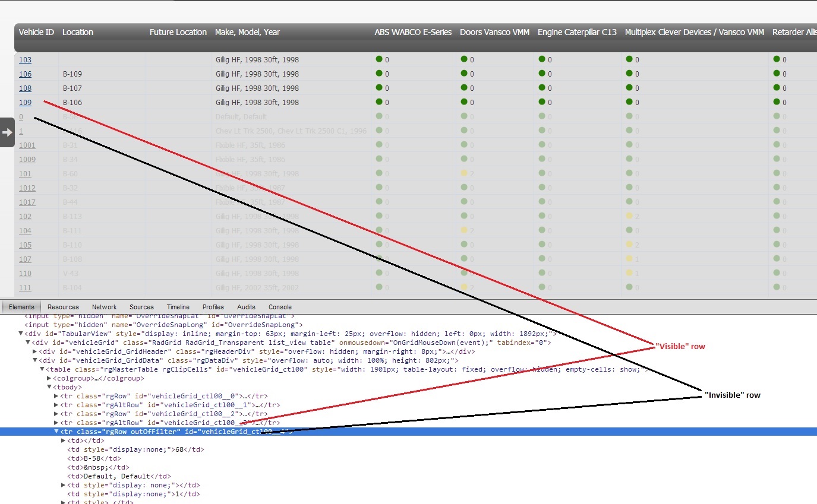The height and width of the screenshot is (504, 817).
Task: Click green ABS status dot for vehicle 103
Action: 378,59
